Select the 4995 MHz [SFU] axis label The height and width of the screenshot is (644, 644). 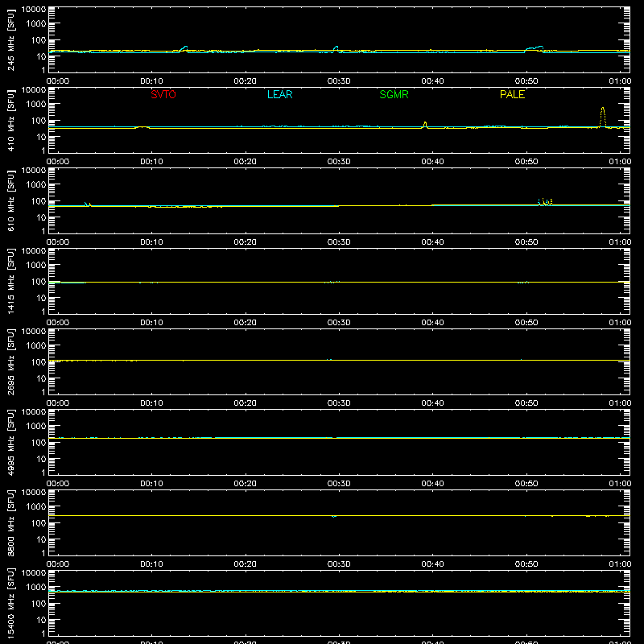click(10, 442)
